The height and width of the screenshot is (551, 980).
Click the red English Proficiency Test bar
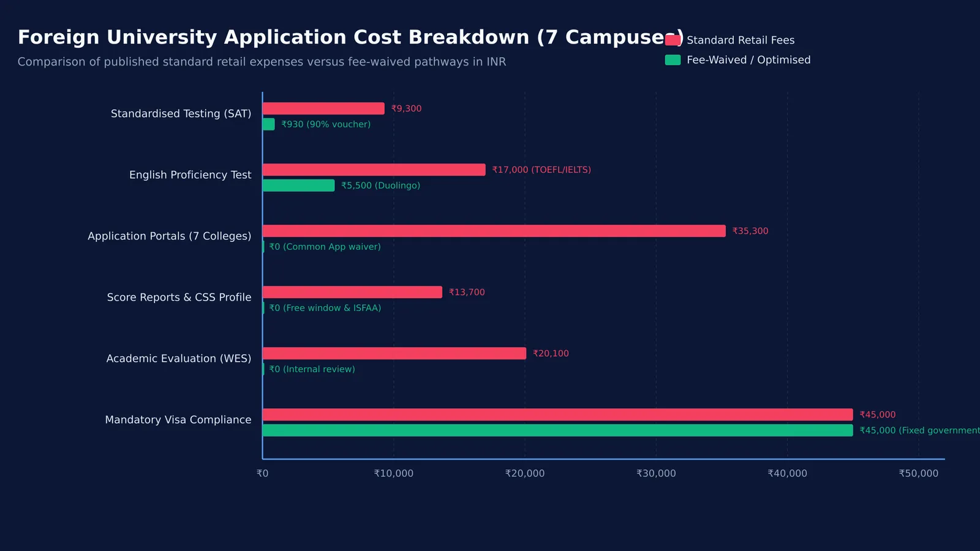point(374,170)
